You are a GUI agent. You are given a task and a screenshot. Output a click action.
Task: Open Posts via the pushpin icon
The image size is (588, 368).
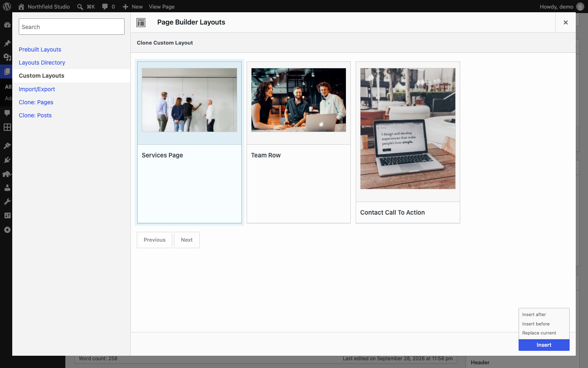[x=7, y=43]
